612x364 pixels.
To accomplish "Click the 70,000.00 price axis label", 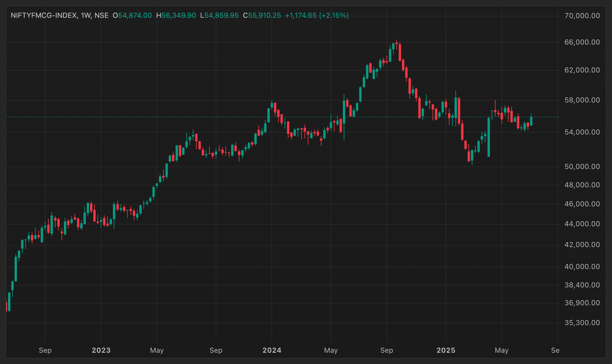I will pos(582,16).
